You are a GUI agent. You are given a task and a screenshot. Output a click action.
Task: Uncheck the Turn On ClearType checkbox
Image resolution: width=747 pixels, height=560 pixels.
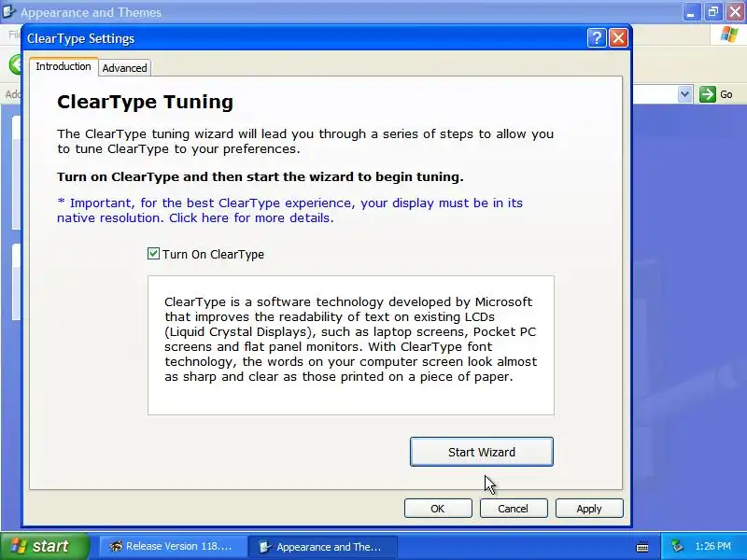pos(153,254)
